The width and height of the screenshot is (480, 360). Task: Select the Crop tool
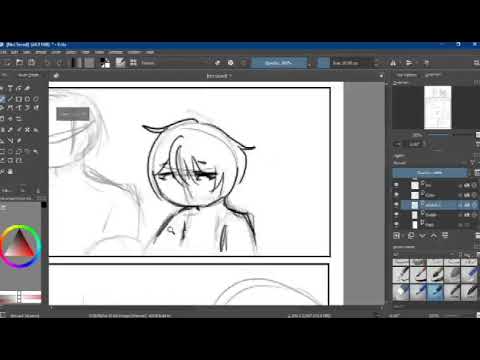pyautogui.click(x=19, y=118)
